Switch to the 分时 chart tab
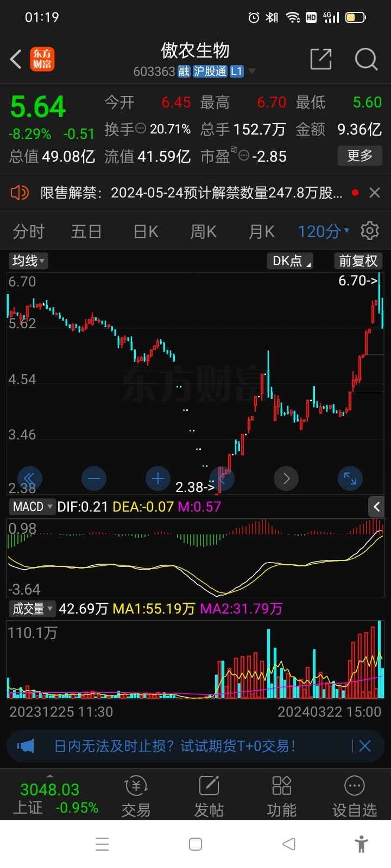This screenshot has height=868, width=391. tap(28, 232)
